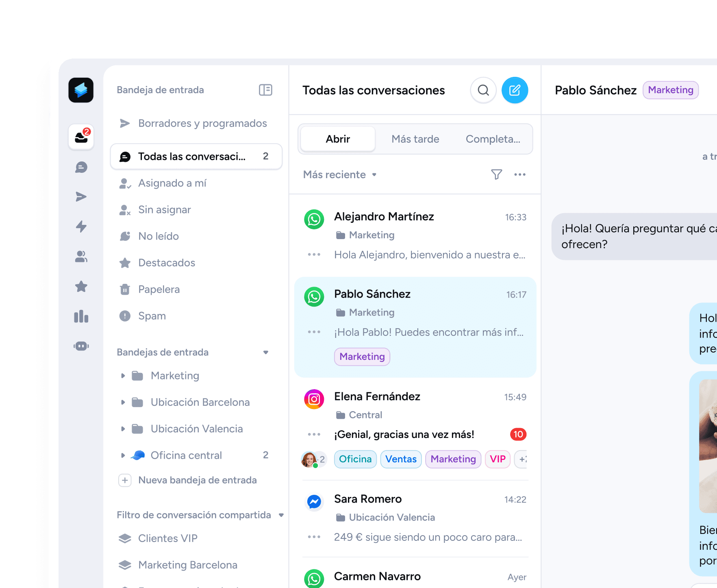Click Pablo Sánchez header name
Viewport: 717px width, 588px height.
(596, 90)
